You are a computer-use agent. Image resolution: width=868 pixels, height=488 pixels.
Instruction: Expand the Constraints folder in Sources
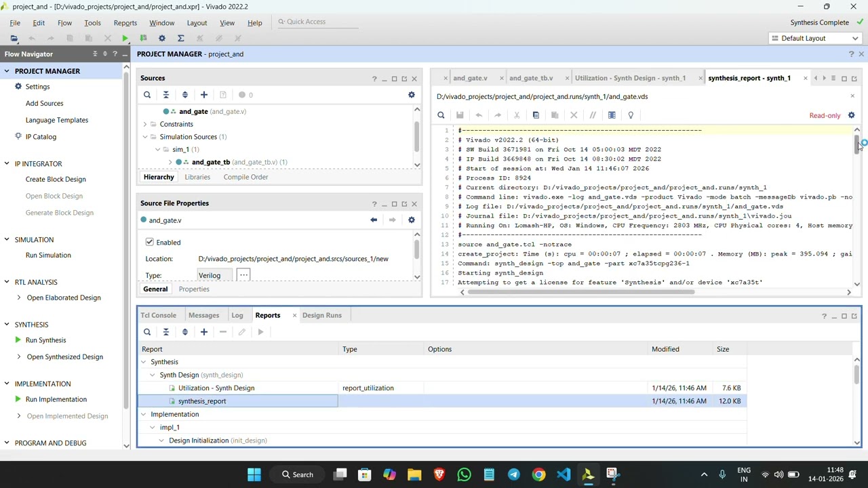(144, 124)
